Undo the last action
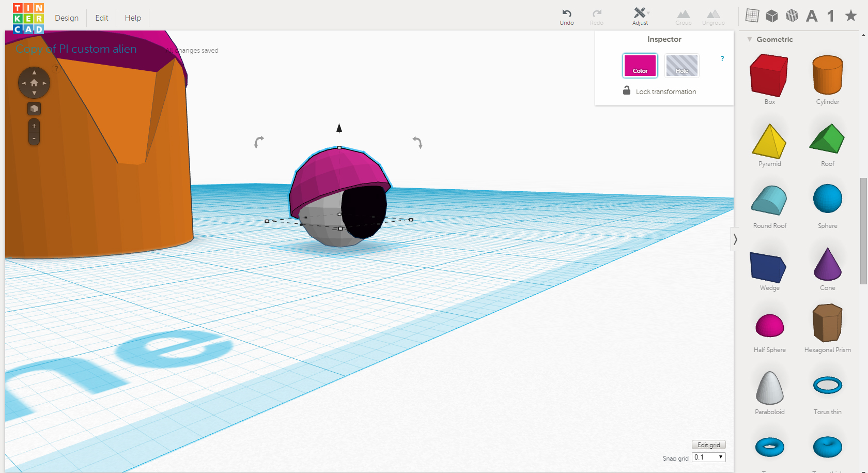Image resolution: width=868 pixels, height=473 pixels. (x=567, y=17)
